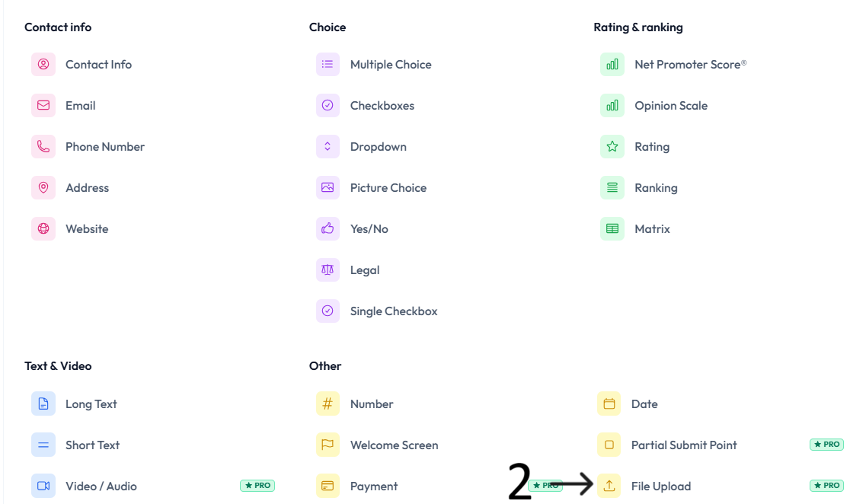Add a Picture Choice via its image icon

coord(328,188)
